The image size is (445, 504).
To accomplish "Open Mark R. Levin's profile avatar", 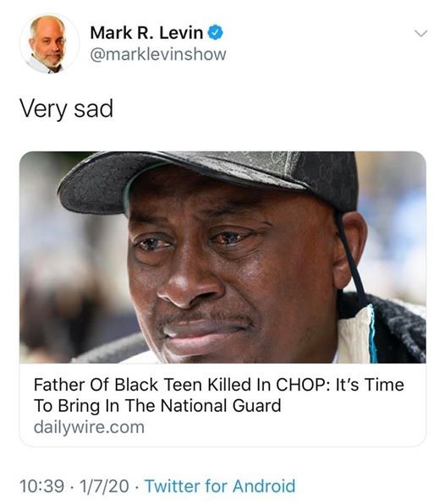I will [x=49, y=44].
